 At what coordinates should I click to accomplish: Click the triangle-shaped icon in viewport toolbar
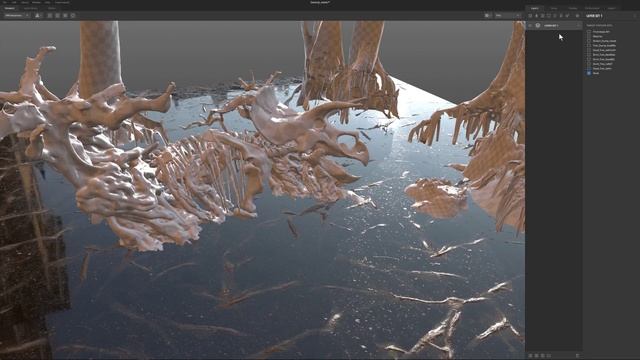tap(37, 16)
